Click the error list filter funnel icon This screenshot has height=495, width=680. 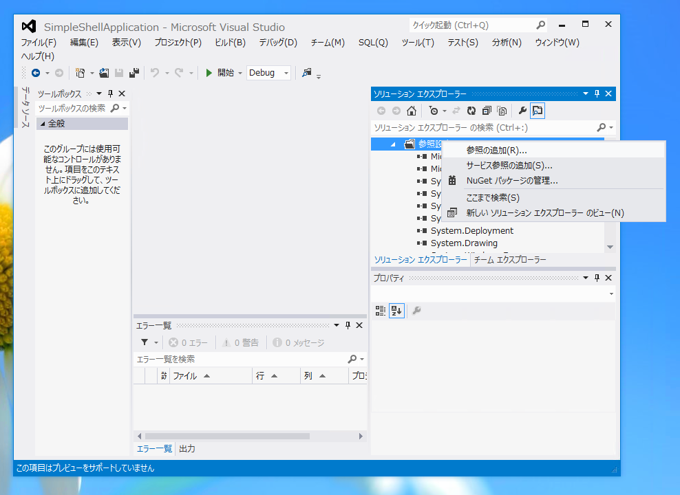(144, 343)
